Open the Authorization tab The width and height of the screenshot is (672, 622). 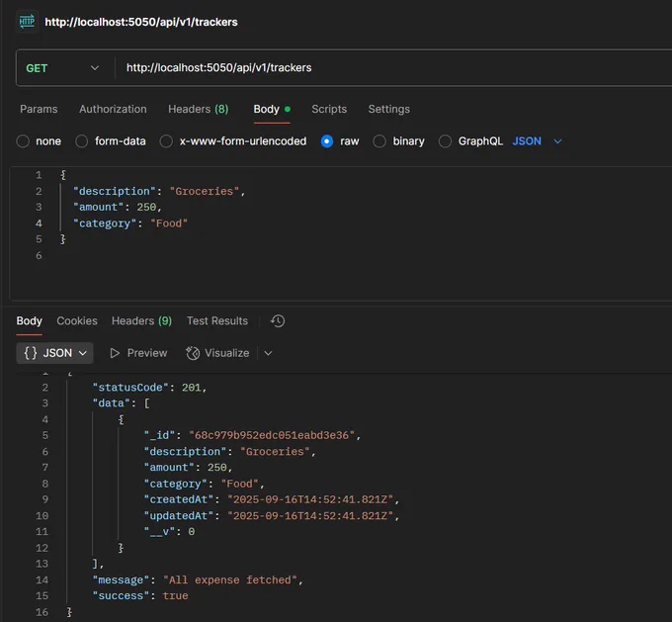tap(113, 109)
